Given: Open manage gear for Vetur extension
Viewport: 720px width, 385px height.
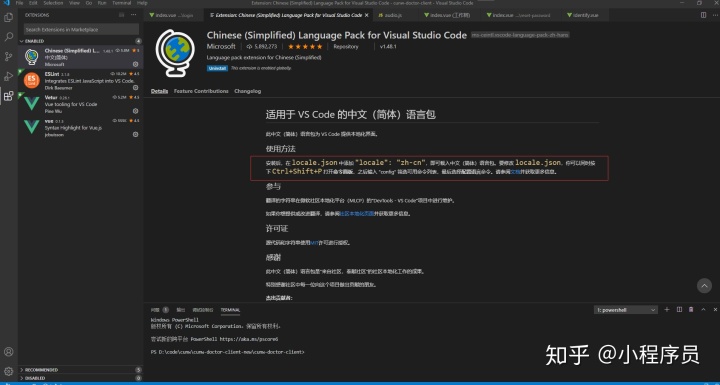Looking at the screenshot, I should (x=135, y=111).
